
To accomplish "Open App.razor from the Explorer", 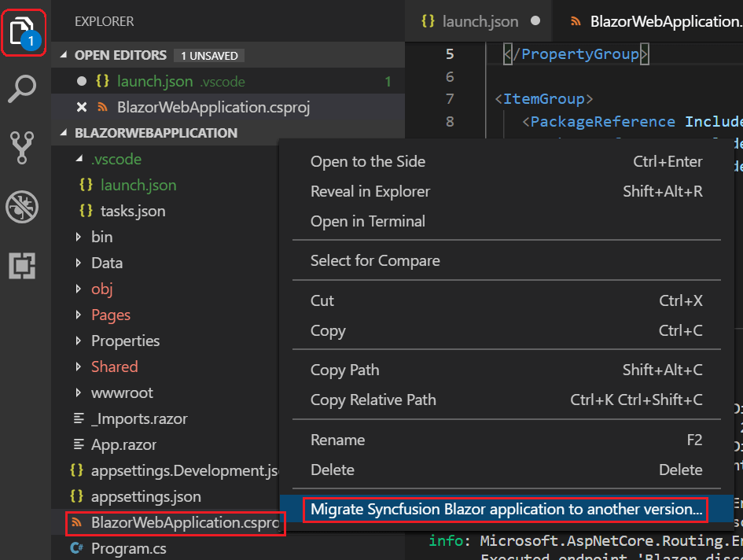I will 123,444.
